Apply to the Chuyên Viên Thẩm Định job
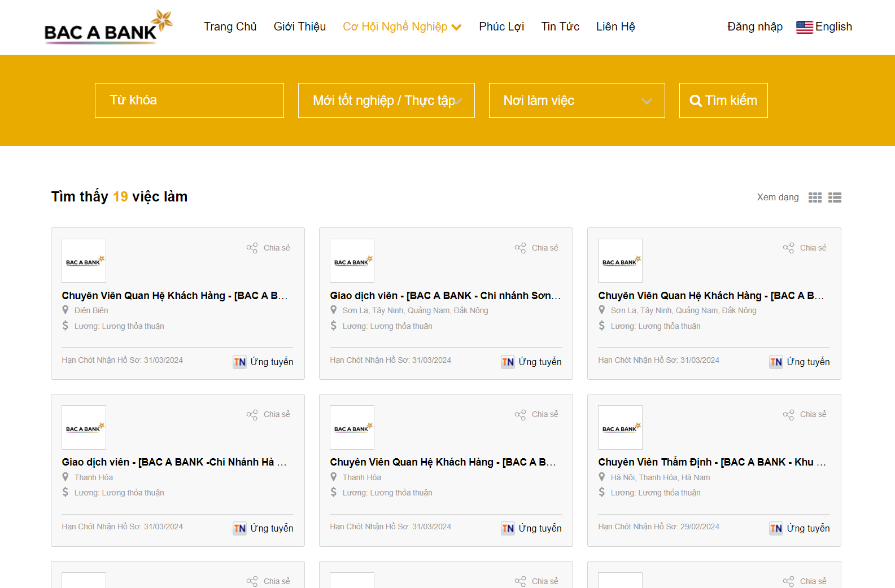 point(800,528)
